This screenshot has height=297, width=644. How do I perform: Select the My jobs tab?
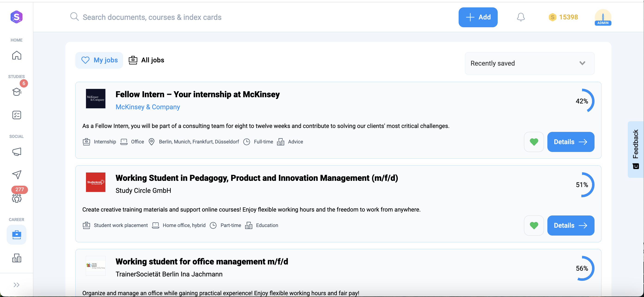click(99, 60)
